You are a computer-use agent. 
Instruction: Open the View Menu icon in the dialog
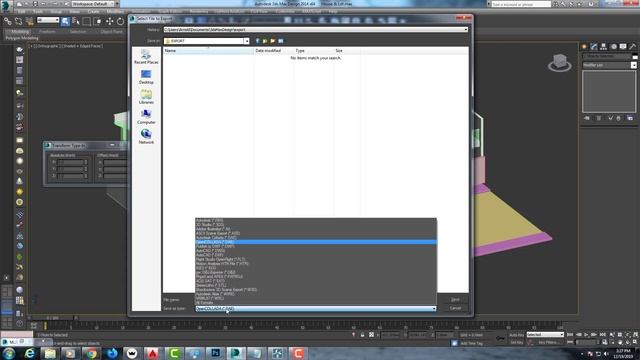click(281, 41)
